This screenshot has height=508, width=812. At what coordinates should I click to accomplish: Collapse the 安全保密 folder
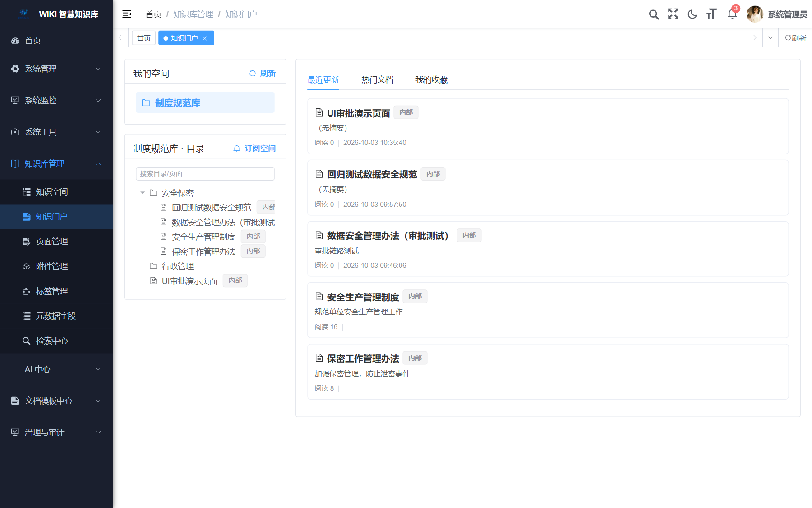143,193
